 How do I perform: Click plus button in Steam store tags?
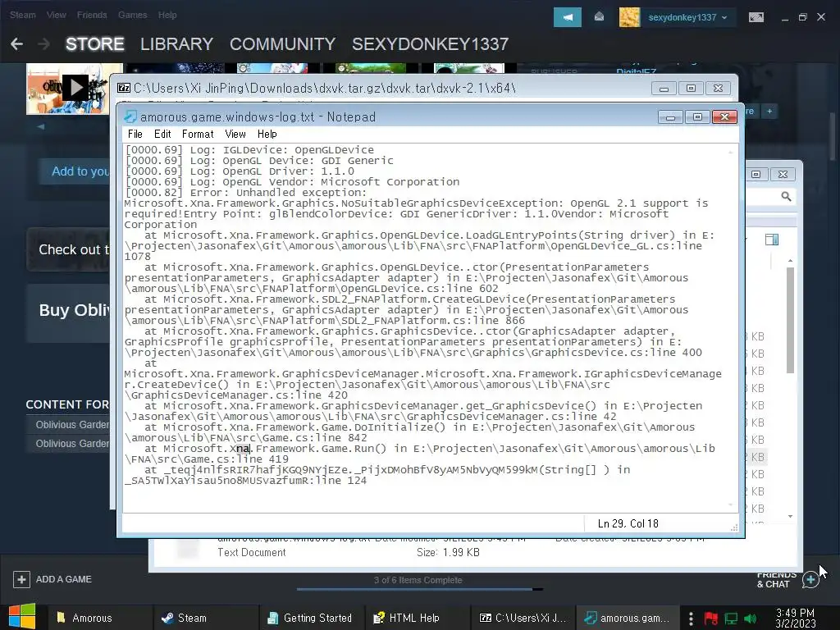click(769, 111)
